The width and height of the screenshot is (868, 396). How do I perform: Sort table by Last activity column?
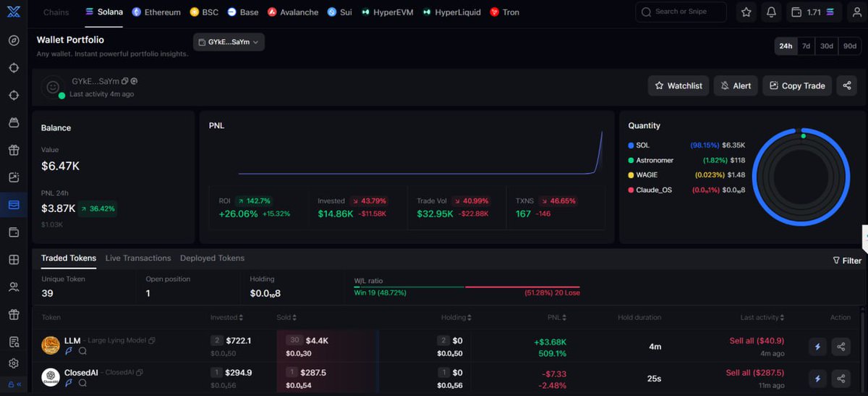[x=762, y=317]
